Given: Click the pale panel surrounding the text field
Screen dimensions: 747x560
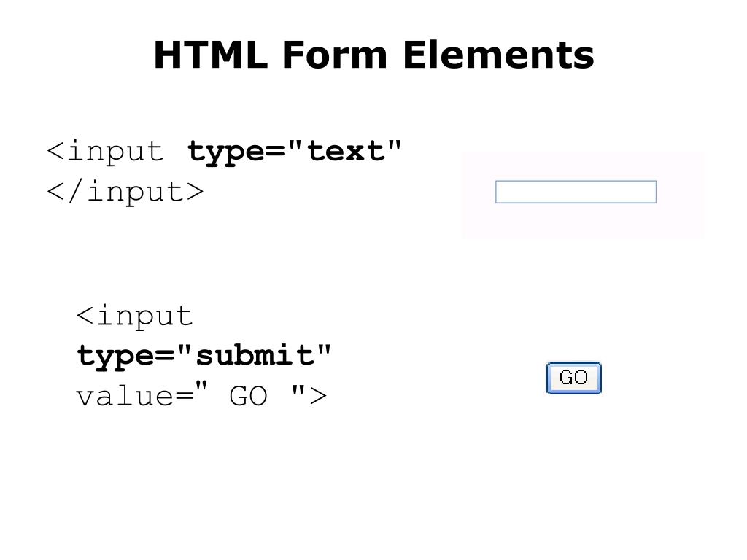Looking at the screenshot, I should [x=583, y=194].
